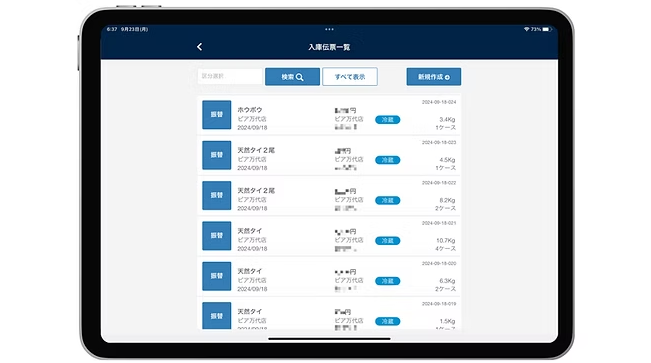Click slip number 2024-09-18-021
This screenshot has width=651, height=363.
(x=439, y=223)
